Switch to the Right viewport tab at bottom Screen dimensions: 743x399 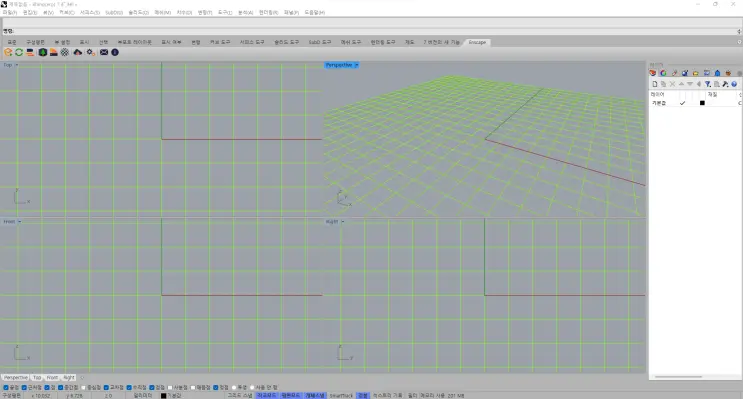click(x=69, y=378)
